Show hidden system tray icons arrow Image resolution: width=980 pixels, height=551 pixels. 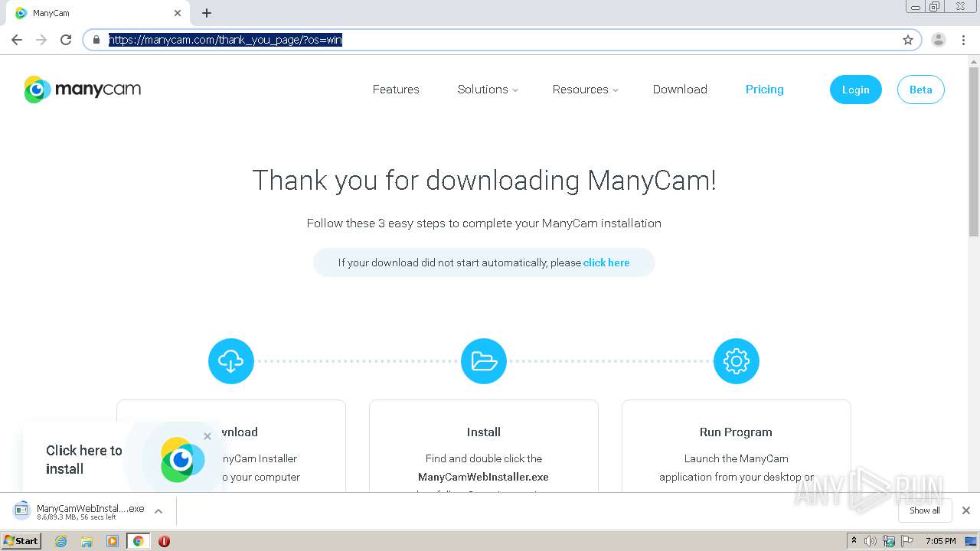click(854, 541)
